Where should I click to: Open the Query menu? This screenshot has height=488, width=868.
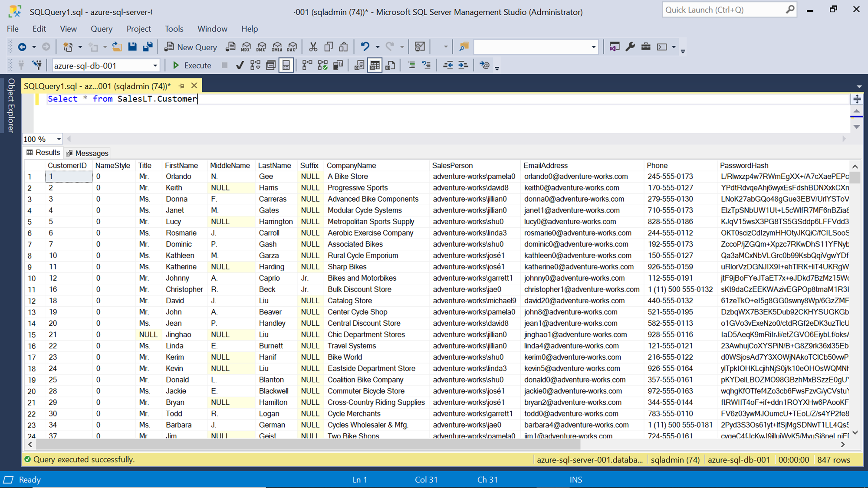(x=102, y=29)
